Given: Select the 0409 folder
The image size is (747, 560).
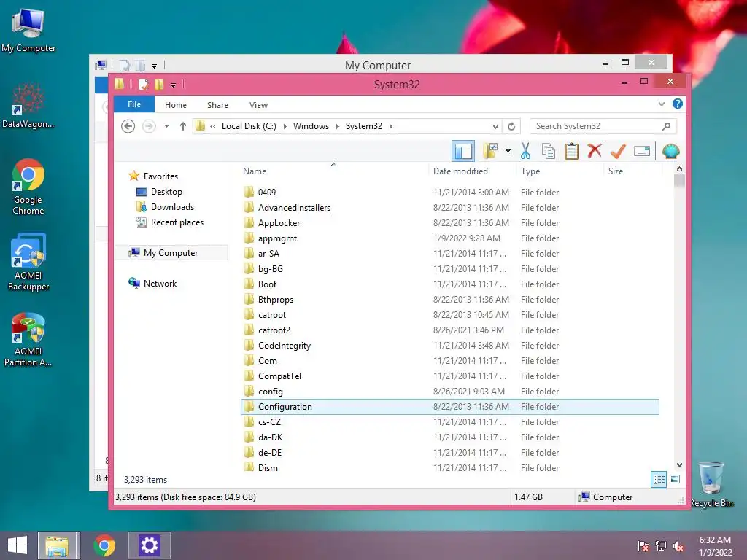Looking at the screenshot, I should tap(267, 192).
